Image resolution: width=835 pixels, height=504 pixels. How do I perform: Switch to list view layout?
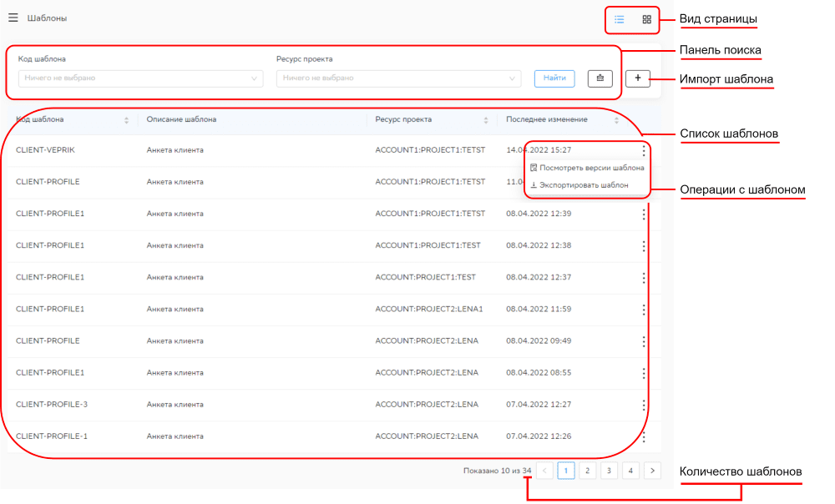coord(620,19)
